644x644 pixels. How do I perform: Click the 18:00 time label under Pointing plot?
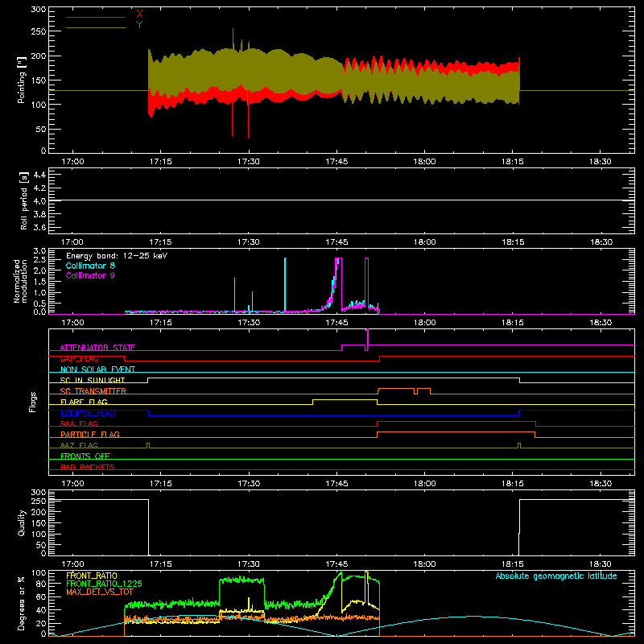click(424, 162)
